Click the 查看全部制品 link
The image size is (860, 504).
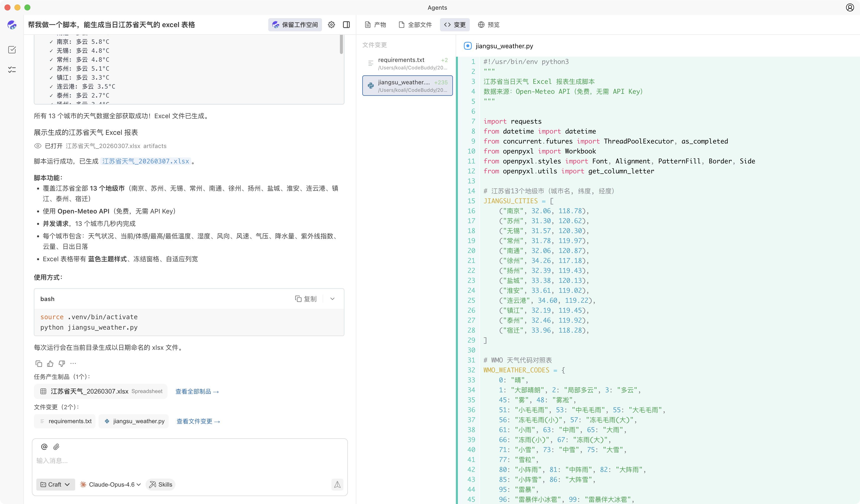pyautogui.click(x=197, y=391)
